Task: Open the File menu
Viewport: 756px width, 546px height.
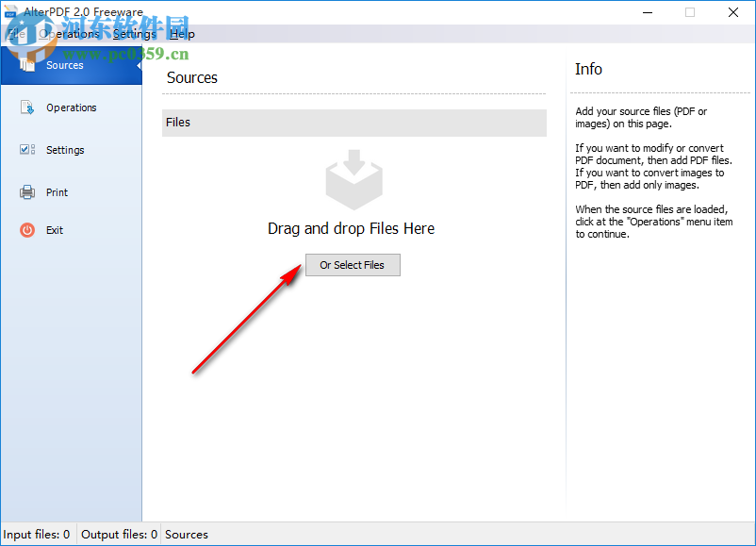Action: (15, 33)
